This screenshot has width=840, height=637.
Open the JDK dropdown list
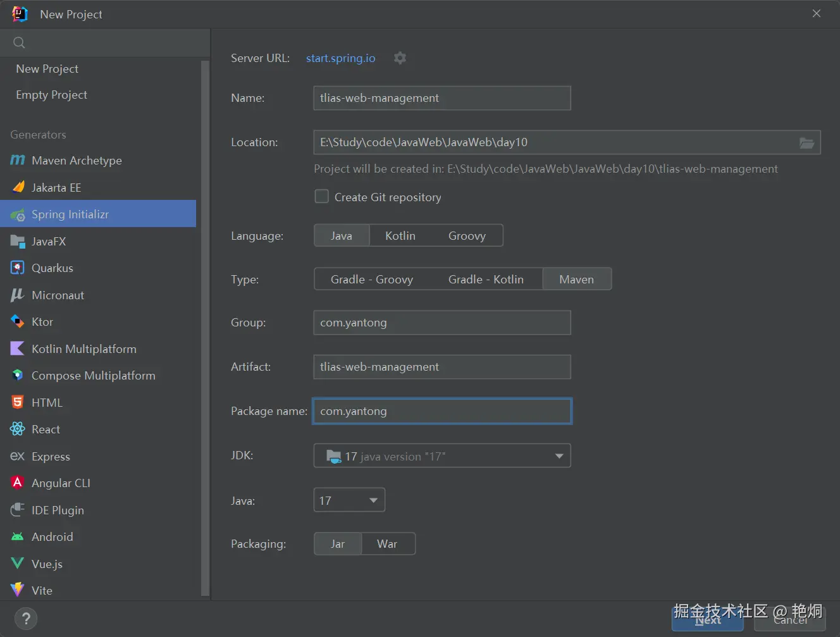point(442,456)
